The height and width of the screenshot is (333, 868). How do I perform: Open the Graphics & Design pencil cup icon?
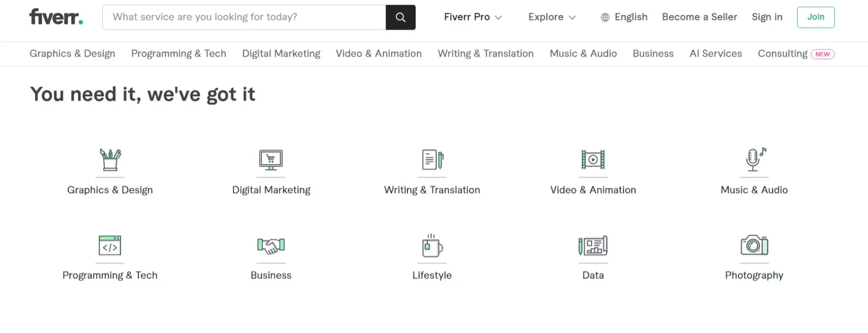110,160
